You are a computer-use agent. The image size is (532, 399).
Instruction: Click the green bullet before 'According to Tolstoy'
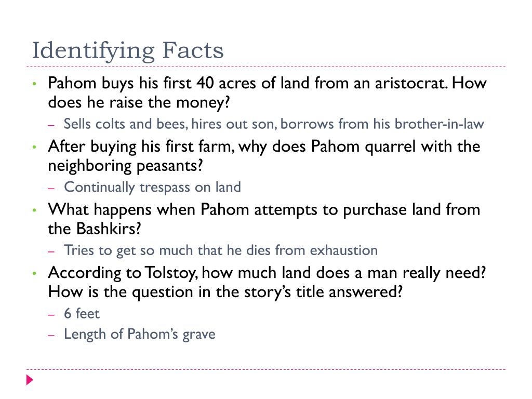coord(34,273)
